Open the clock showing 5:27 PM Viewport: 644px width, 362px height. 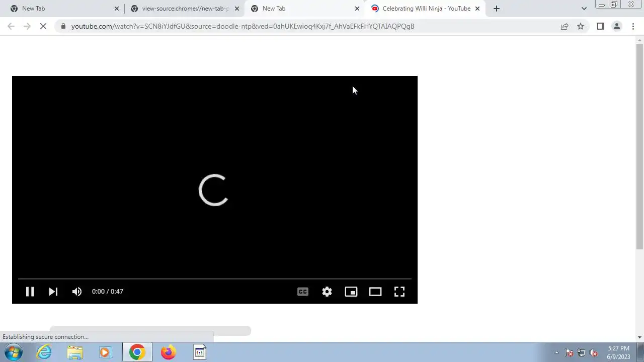click(x=618, y=352)
